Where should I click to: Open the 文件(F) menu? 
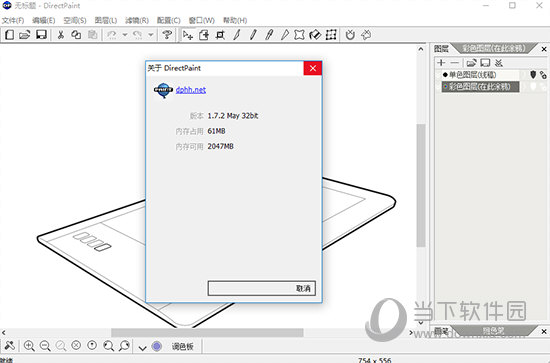click(x=13, y=20)
